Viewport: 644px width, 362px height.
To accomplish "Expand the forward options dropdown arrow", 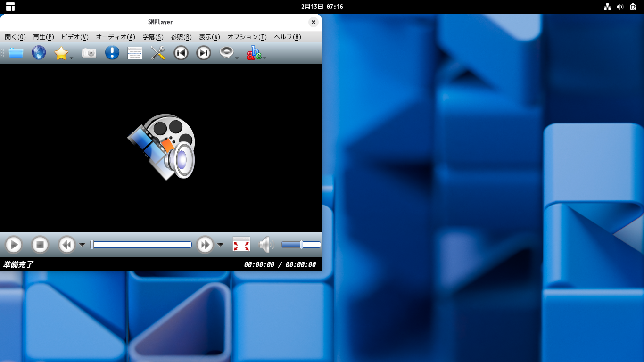I will pos(220,245).
